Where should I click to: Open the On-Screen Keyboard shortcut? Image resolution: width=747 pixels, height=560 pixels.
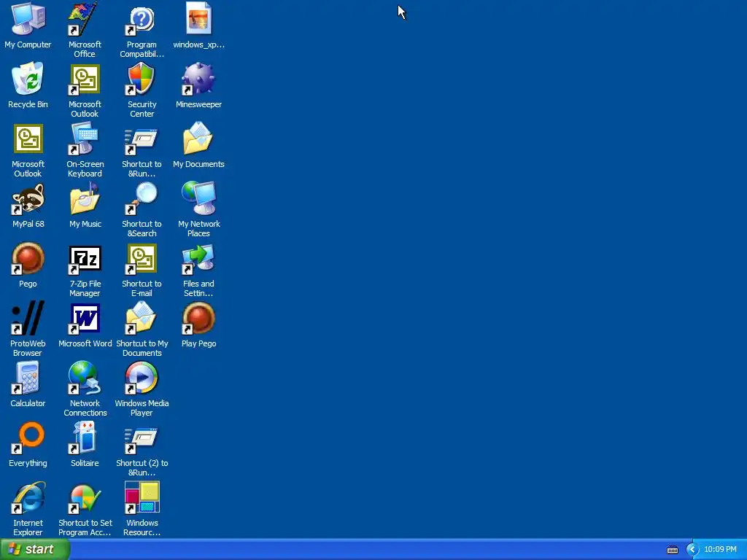[85, 139]
